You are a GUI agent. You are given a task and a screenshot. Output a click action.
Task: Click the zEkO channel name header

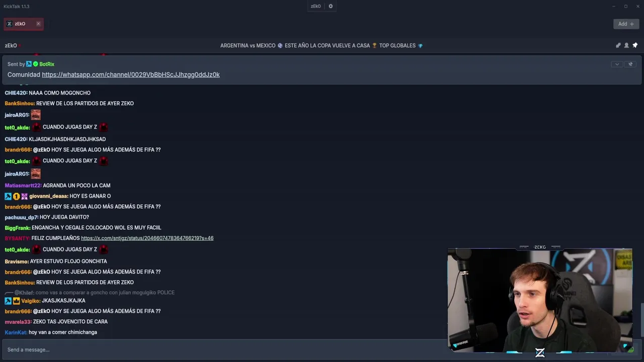[x=11, y=45]
